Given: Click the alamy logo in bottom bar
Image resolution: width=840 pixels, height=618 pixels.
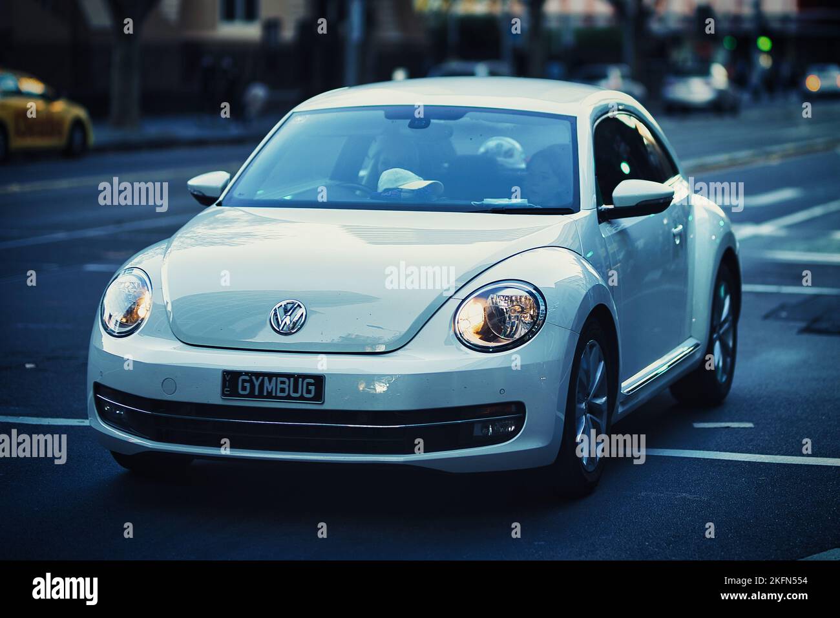Looking at the screenshot, I should point(65,589).
